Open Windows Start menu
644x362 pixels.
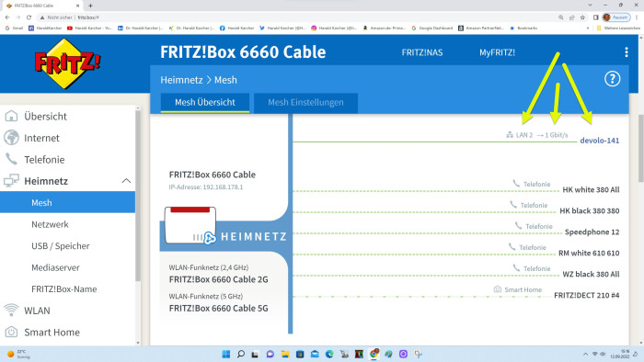(226, 354)
